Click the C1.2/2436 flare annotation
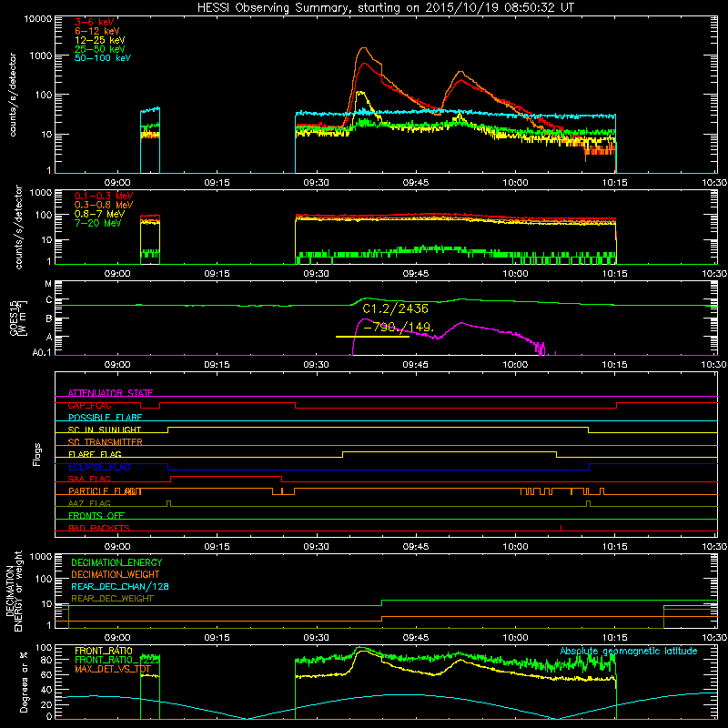This screenshot has height=728, width=728. tap(395, 308)
